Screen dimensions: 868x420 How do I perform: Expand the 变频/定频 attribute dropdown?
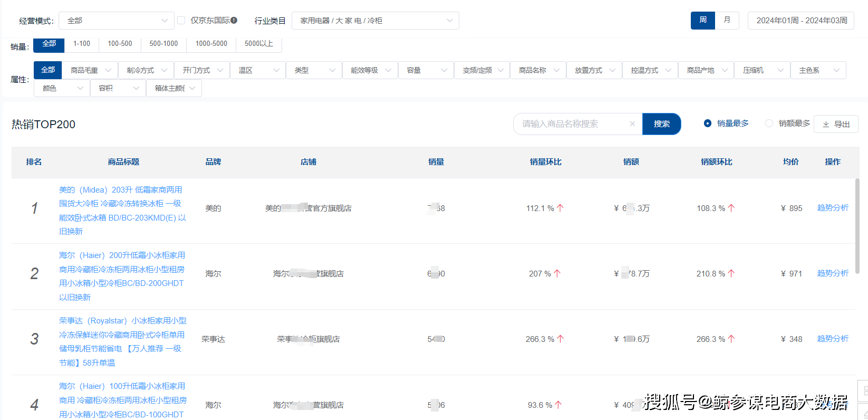[482, 70]
